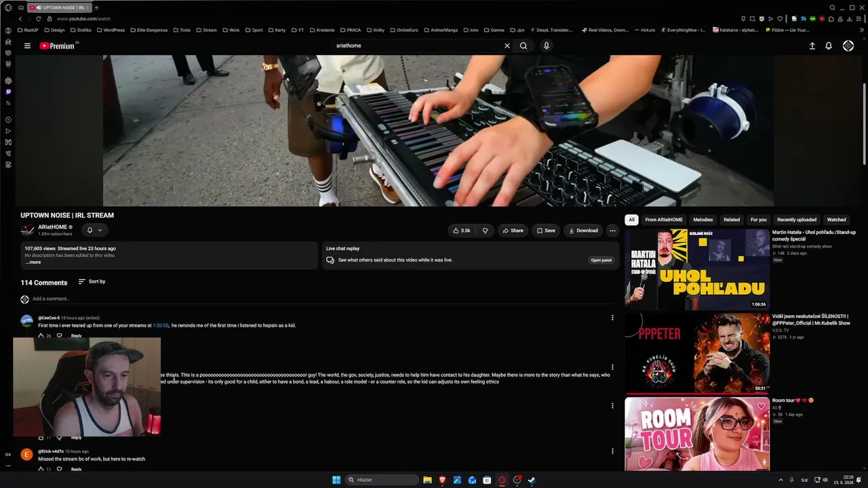
Task: Open a new browser tab
Action: pos(96,7)
